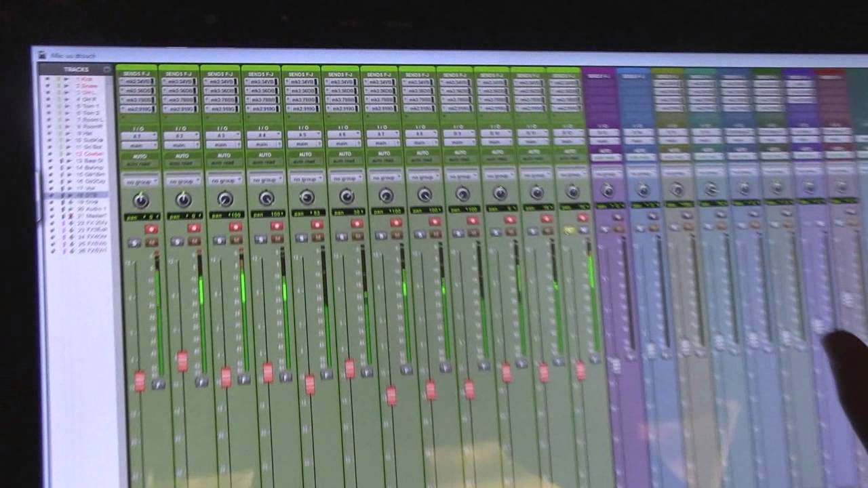Record-arm the channel with input A 2
Viewport: 868px width, 488px height.
[194, 228]
